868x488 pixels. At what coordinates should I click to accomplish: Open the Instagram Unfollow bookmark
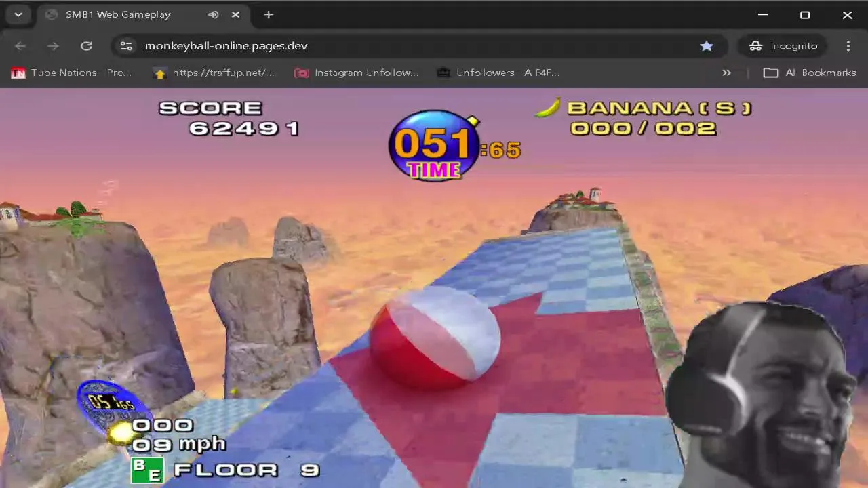[357, 73]
